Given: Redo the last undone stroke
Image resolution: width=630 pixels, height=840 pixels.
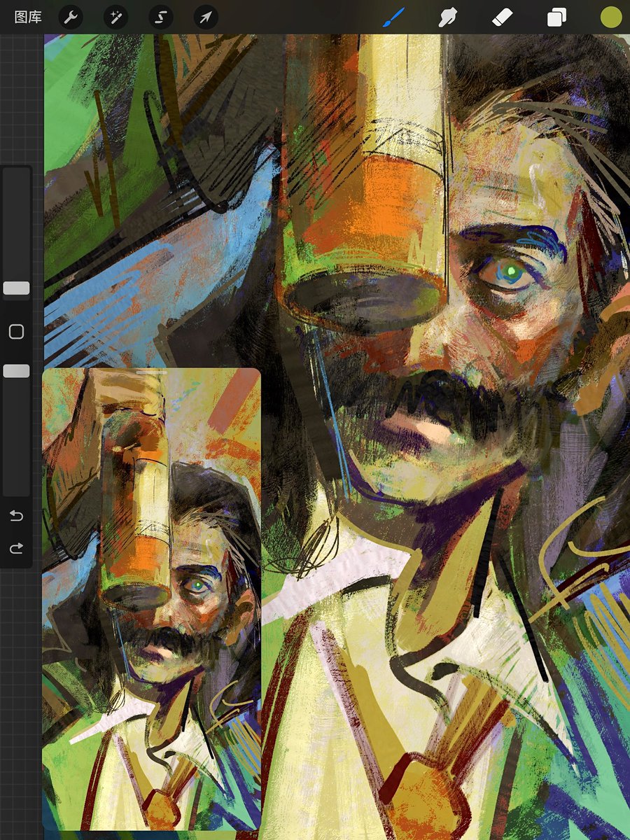Looking at the screenshot, I should click(16, 549).
